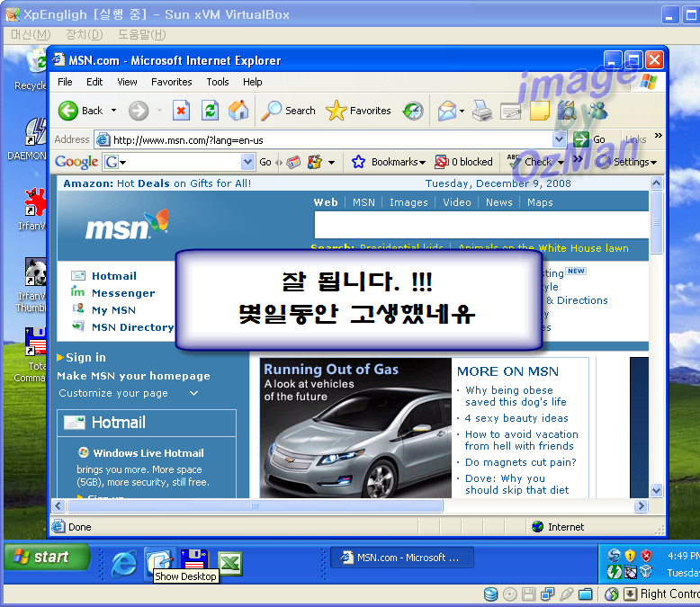Open the Favorites star panel
The height and width of the screenshot is (607, 700).
pos(358,111)
